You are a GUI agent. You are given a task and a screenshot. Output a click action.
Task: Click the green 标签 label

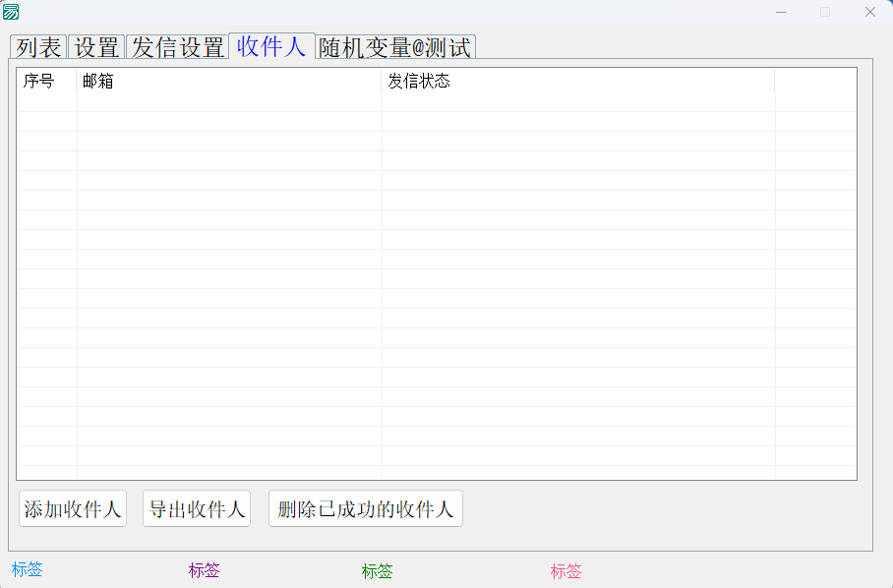378,570
